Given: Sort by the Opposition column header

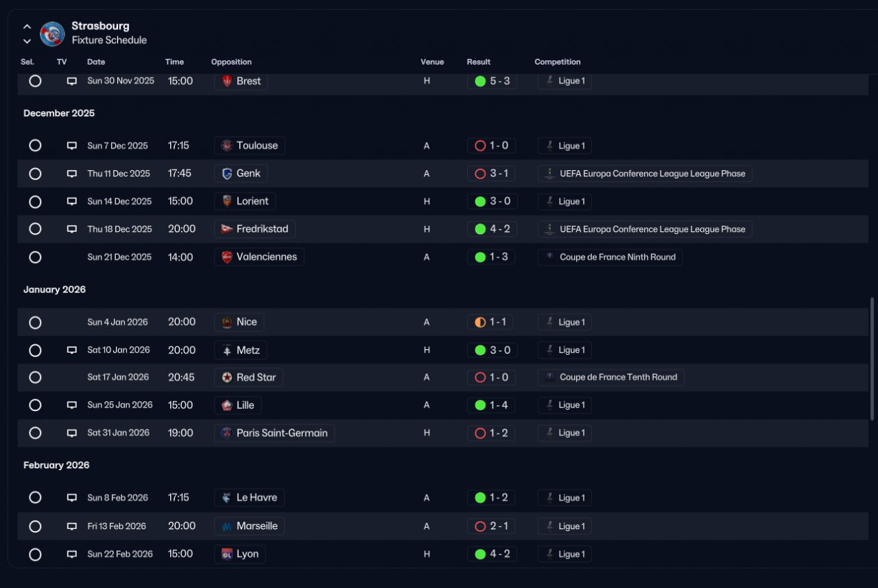Looking at the screenshot, I should pos(231,62).
